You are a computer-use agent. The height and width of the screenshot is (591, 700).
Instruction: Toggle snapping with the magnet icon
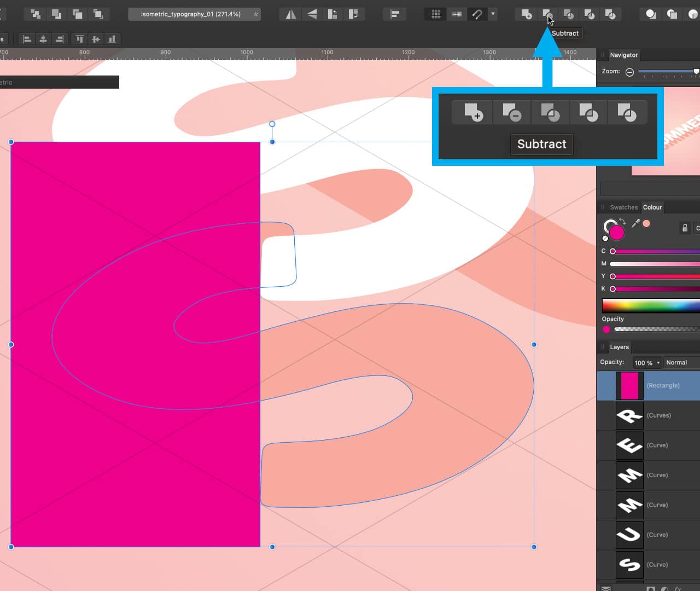click(476, 14)
